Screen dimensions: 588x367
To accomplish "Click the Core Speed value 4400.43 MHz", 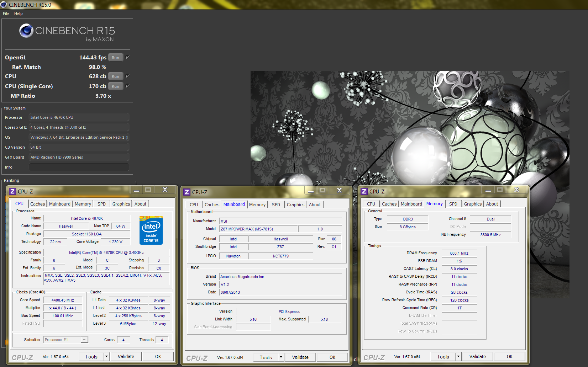I will coord(63,300).
